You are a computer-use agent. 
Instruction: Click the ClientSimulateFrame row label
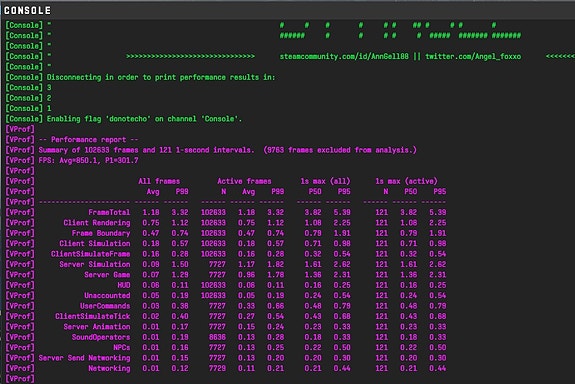click(x=91, y=254)
